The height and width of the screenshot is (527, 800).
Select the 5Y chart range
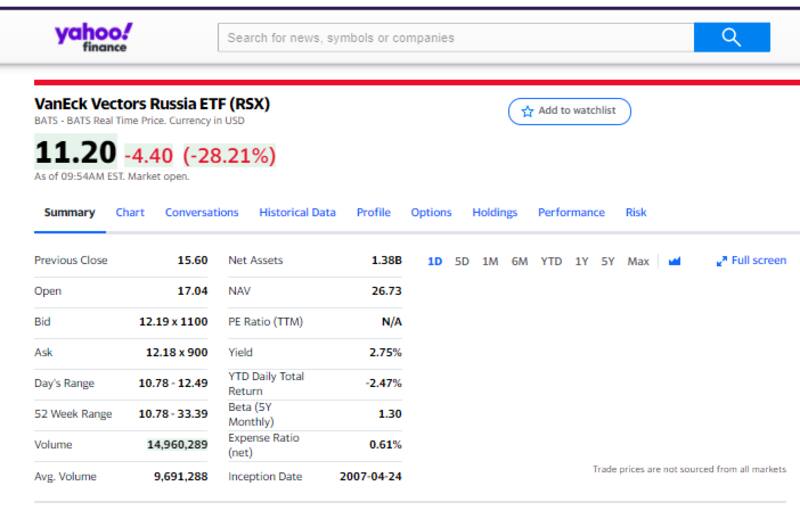(608, 261)
